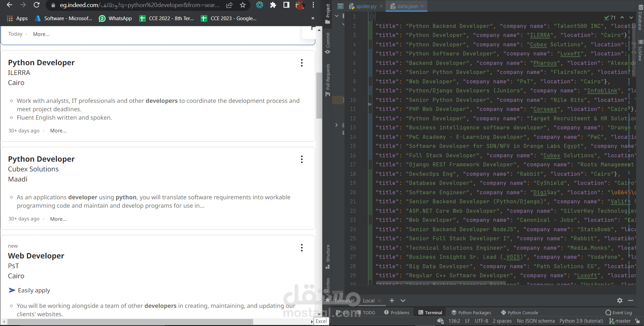Add a new terminal with the plus icon

[392, 300]
